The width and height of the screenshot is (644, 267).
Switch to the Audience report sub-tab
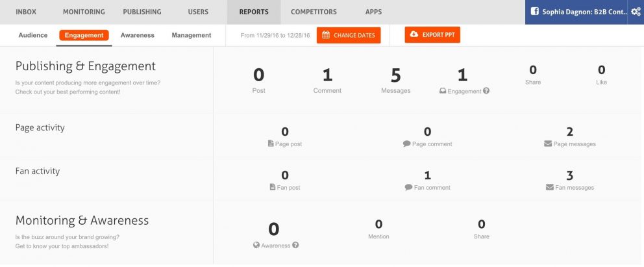pyautogui.click(x=33, y=35)
